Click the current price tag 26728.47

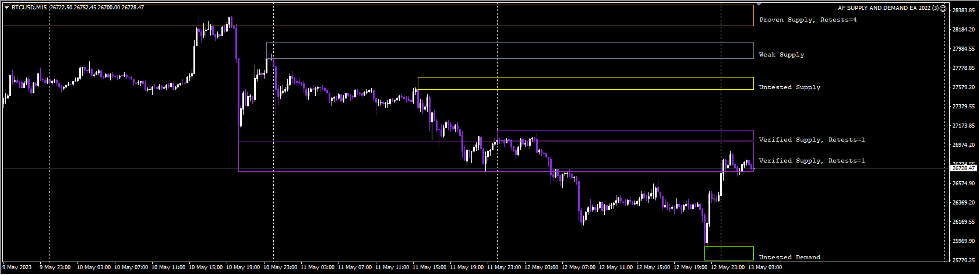(x=963, y=168)
